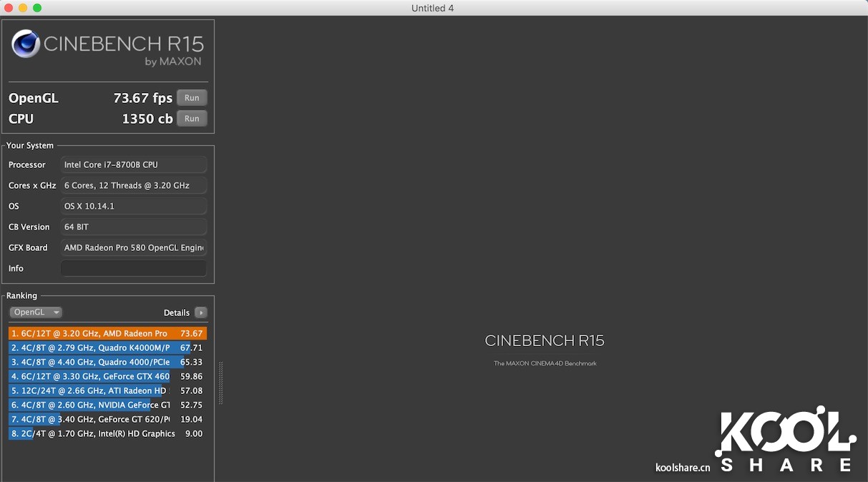Select the GeForce GTX 460 ranking row
Screen dimensions: 868x482
[x=107, y=376]
